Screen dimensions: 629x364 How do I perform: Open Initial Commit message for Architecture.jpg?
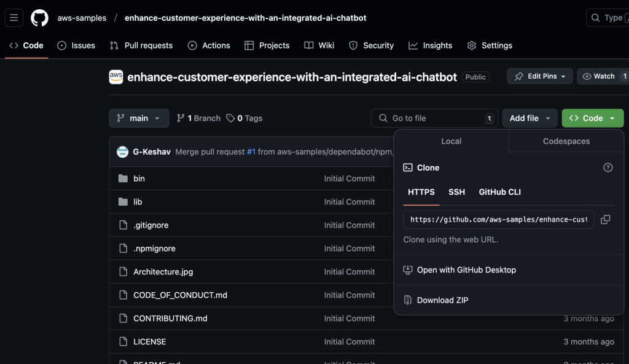350,272
